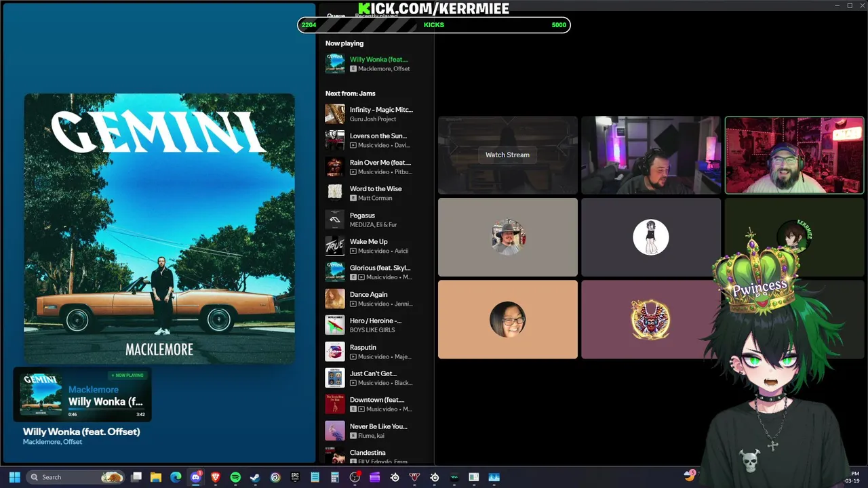Launch Microsoft Edge from the taskbar
868x488 pixels.
pyautogui.click(x=176, y=477)
